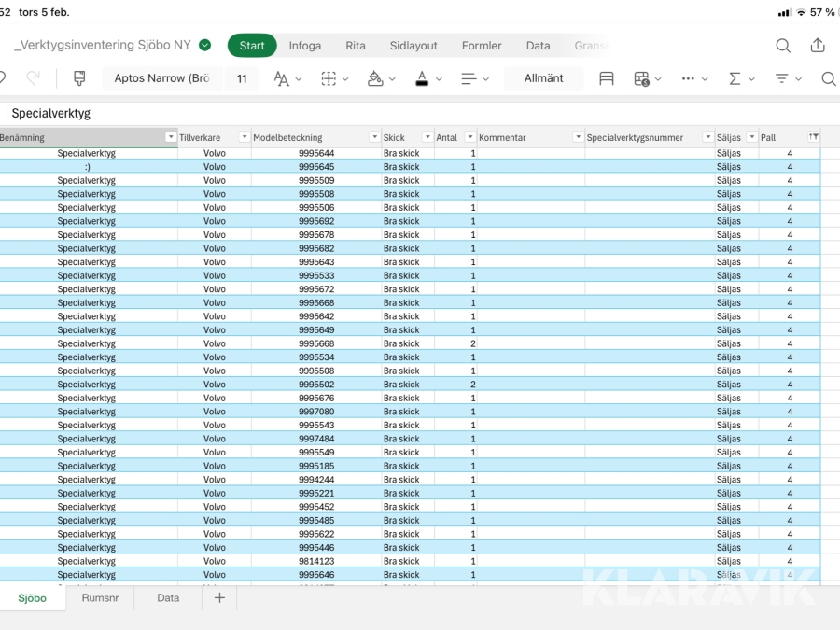Open filter dropdown for Tillverkare column
Image resolution: width=840 pixels, height=630 pixels.
[x=244, y=137]
